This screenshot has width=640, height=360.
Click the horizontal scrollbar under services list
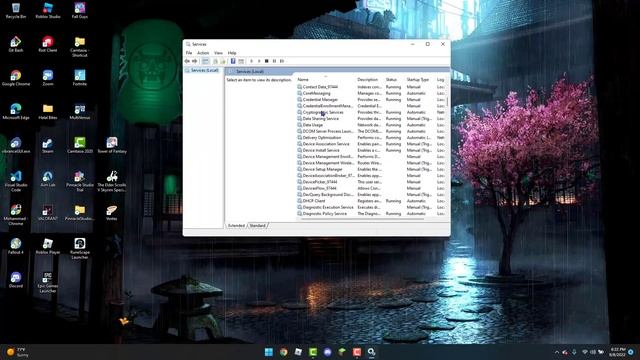[x=362, y=220]
